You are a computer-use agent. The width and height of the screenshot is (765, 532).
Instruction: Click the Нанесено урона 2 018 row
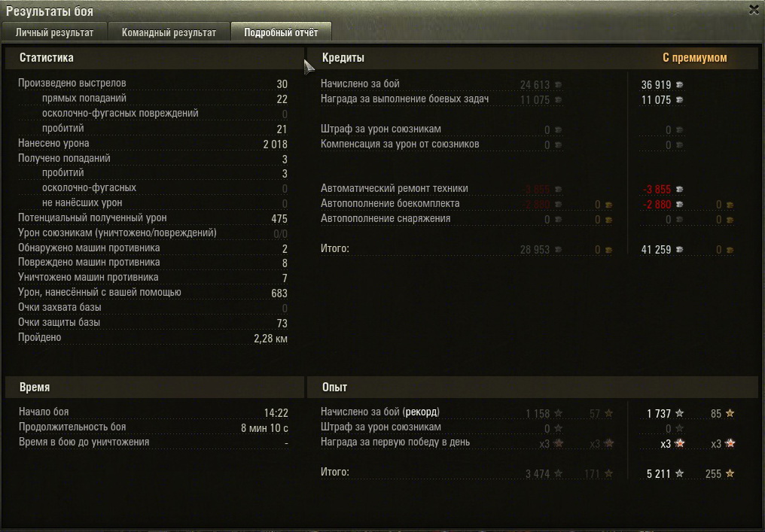coord(153,144)
